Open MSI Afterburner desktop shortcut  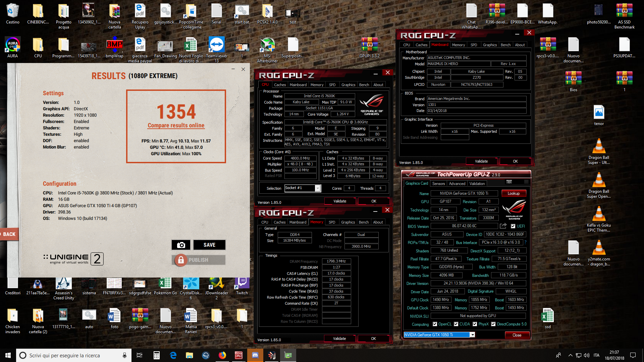267,50
